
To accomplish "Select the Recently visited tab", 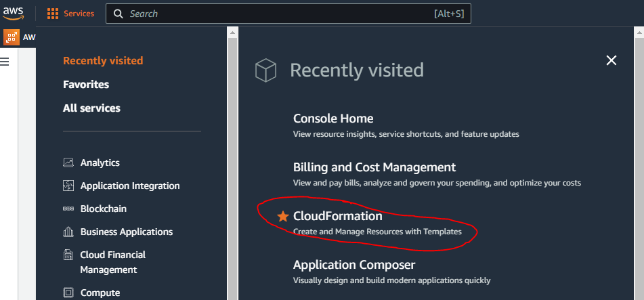I will 103,60.
